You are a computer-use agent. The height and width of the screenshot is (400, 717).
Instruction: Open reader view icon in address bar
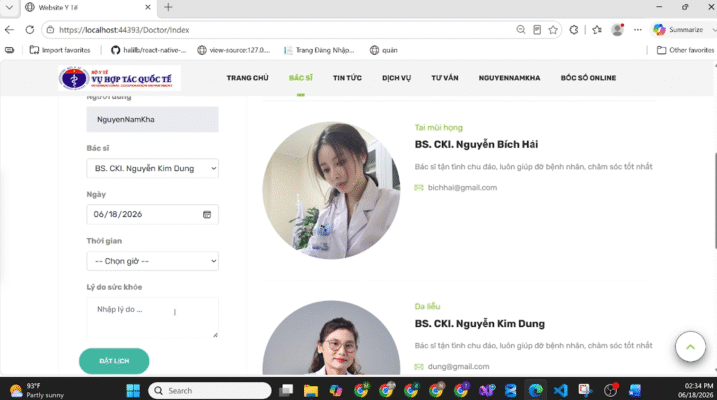click(537, 30)
